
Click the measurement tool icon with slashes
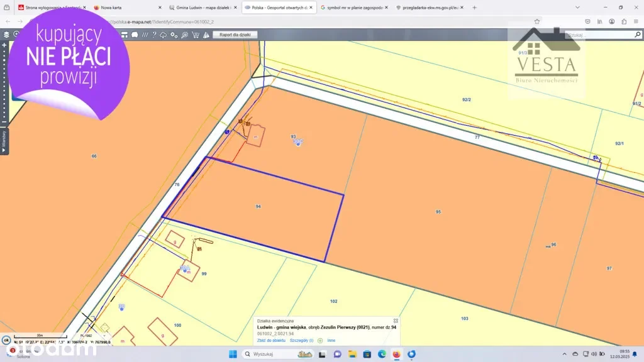[145, 35]
